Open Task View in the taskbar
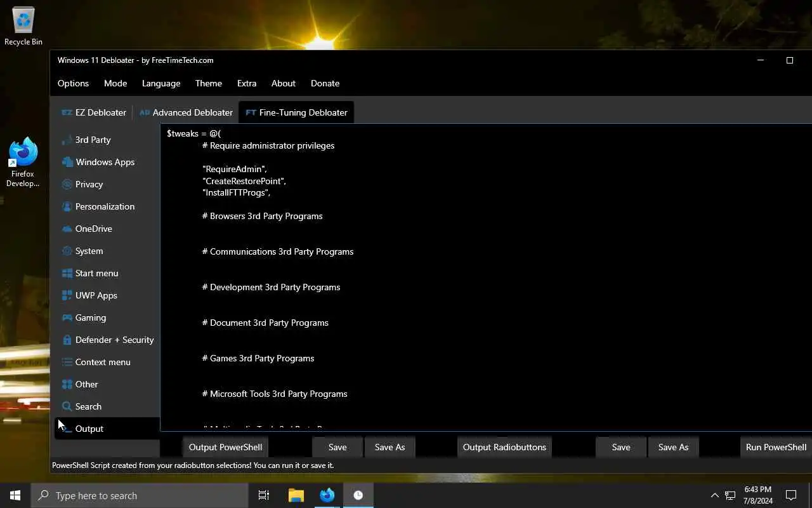812x508 pixels. 264,495
